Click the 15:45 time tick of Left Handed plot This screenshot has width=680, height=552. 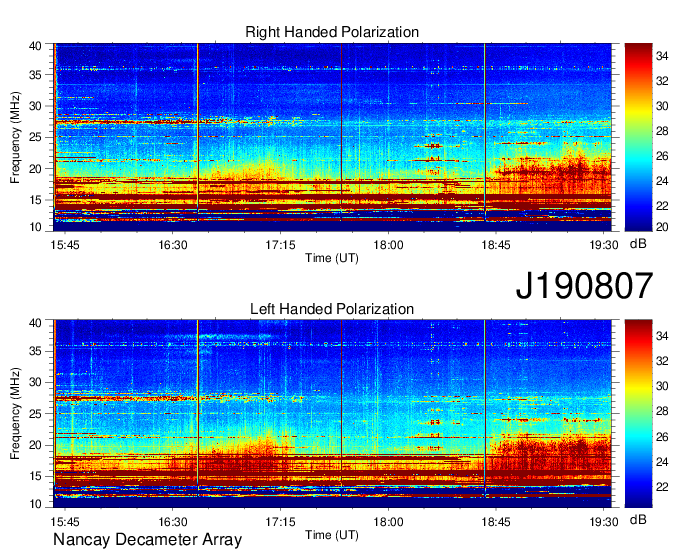pos(65,522)
